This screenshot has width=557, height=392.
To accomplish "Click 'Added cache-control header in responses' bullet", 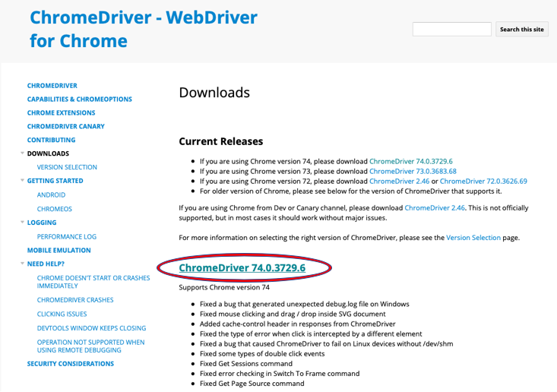I will click(297, 324).
